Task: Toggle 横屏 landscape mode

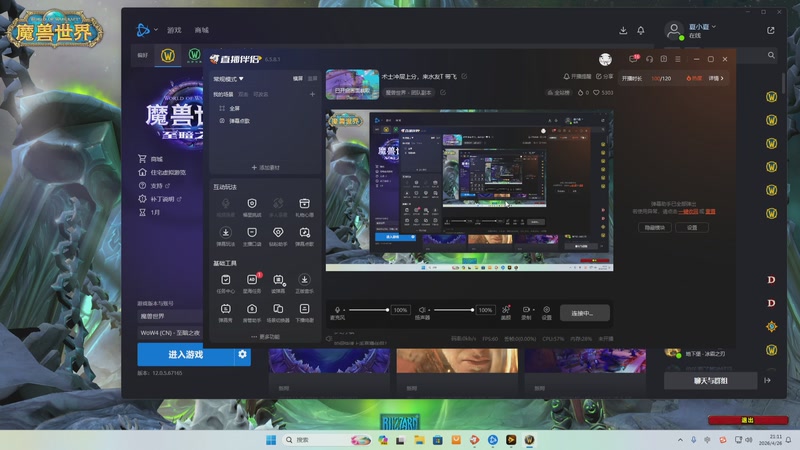Action: click(x=298, y=79)
